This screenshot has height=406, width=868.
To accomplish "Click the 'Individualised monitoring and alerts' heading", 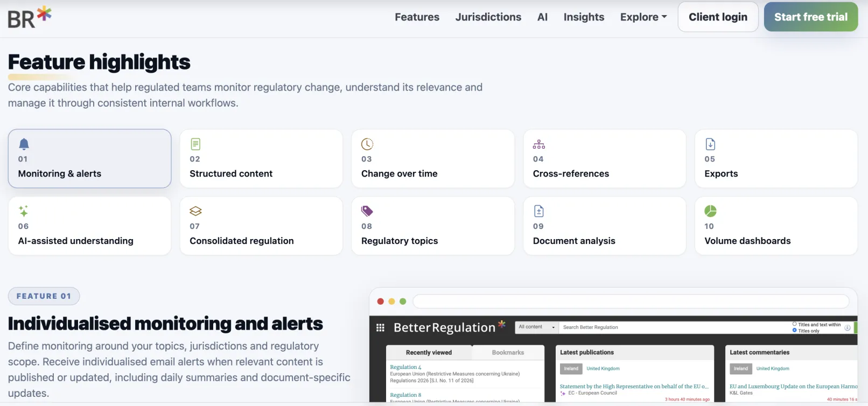I will [x=165, y=324].
